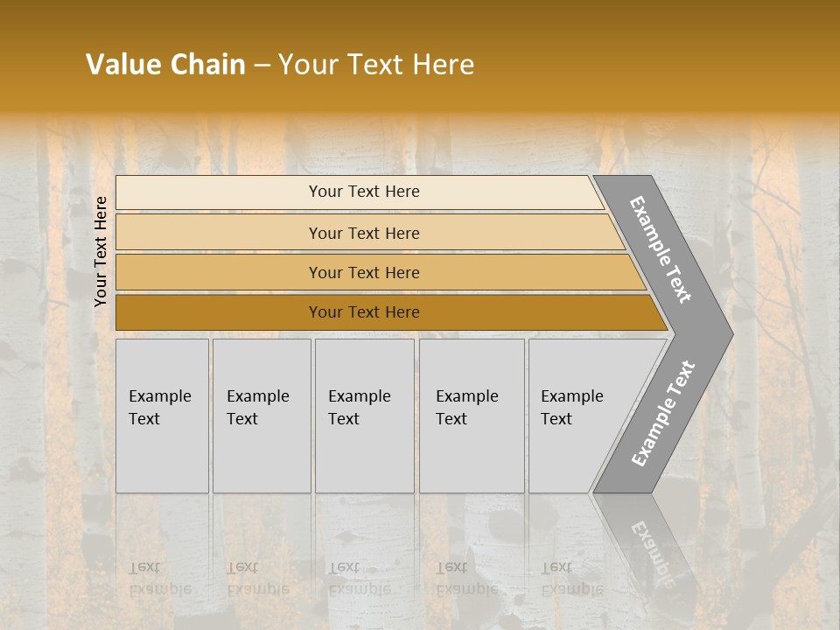Click the lower arrow segment Example Text
Image resolution: width=840 pixels, height=630 pixels.
click(x=663, y=413)
